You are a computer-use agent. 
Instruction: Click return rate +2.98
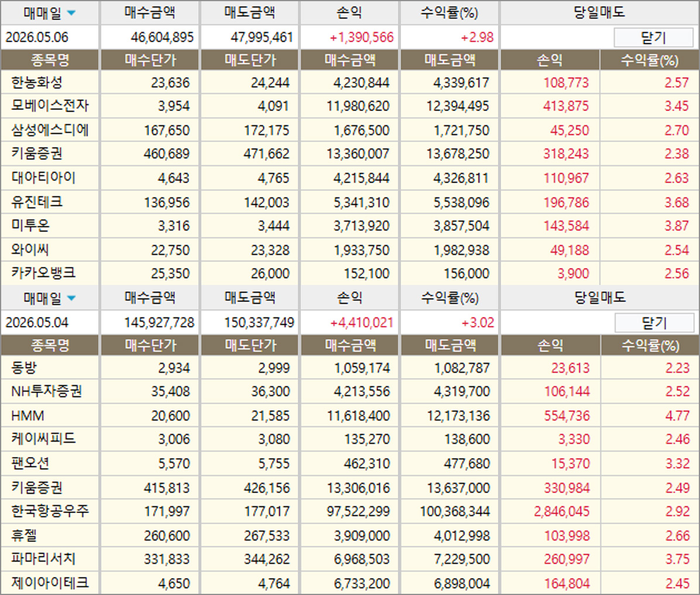pos(477,37)
